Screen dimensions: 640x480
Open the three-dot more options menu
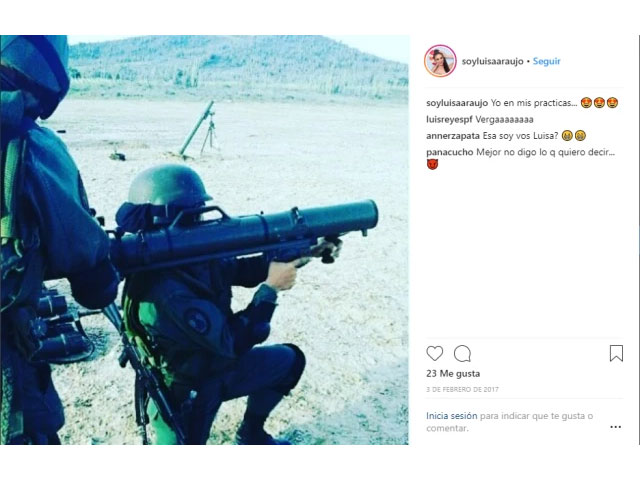[616, 427]
